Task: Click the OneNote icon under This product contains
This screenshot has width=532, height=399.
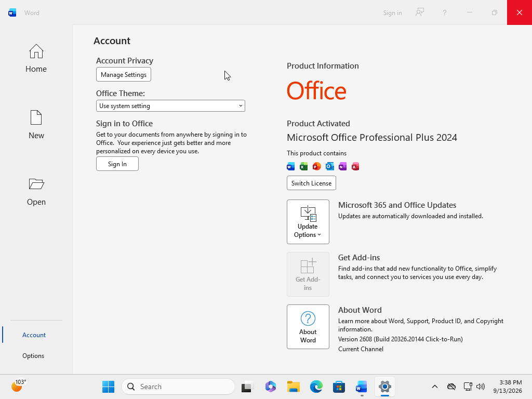Action: coord(343,166)
